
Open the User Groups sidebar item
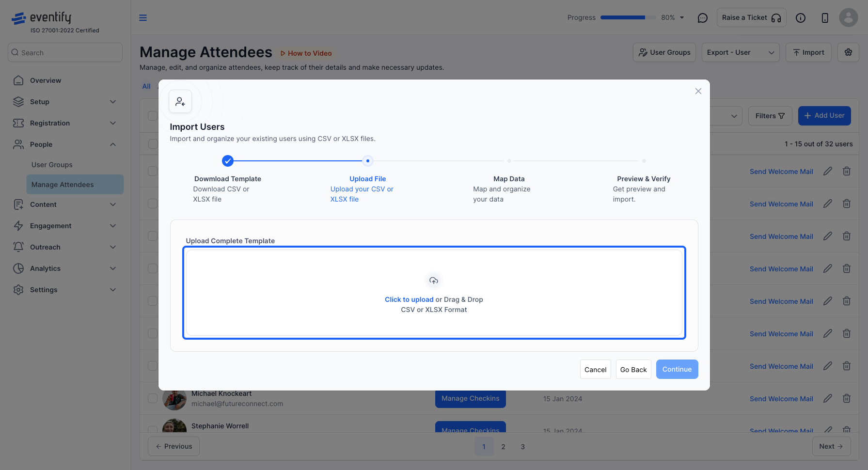(52, 165)
